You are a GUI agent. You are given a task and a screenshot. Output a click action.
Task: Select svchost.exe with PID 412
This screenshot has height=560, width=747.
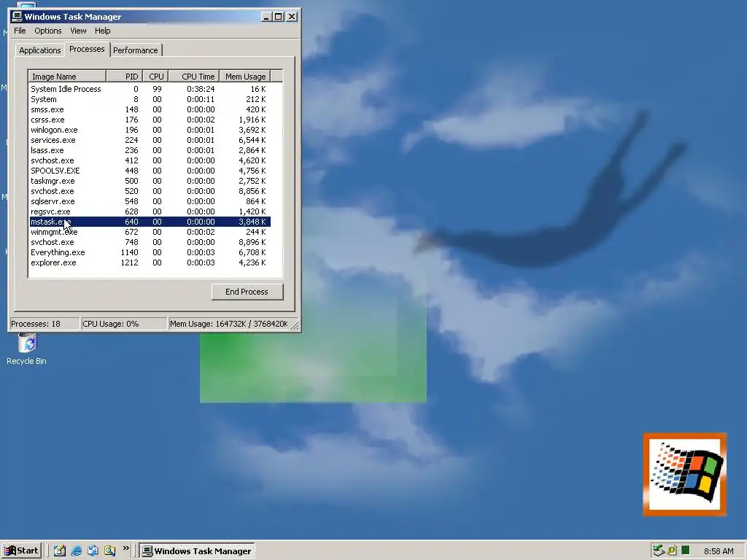point(150,161)
